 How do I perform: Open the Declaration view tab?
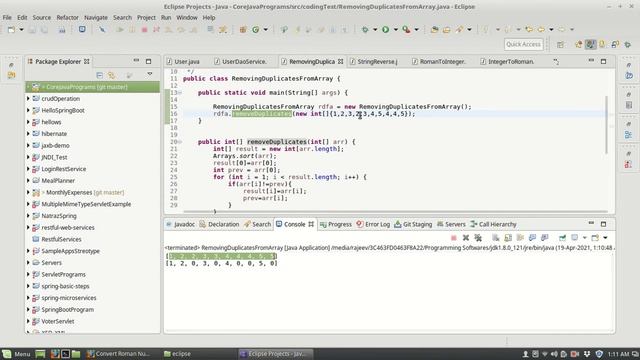219,224
